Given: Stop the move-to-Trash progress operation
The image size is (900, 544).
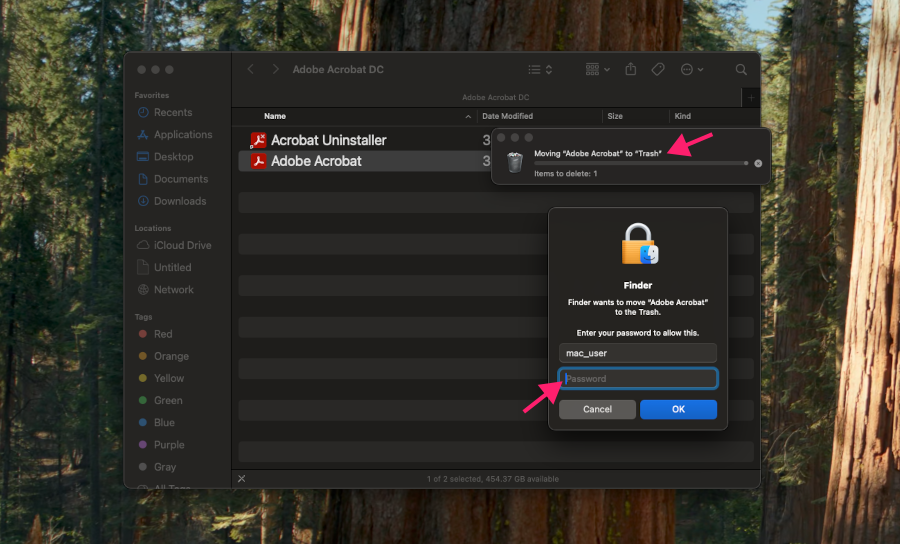Looking at the screenshot, I should (758, 164).
